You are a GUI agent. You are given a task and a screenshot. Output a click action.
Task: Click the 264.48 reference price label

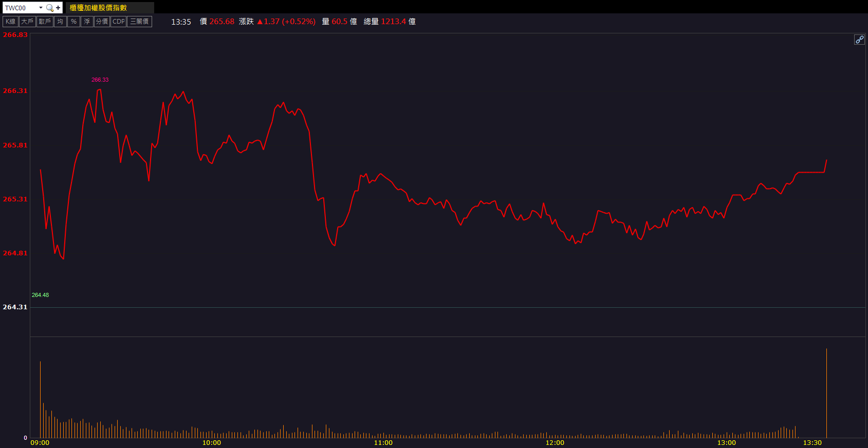[x=40, y=295]
